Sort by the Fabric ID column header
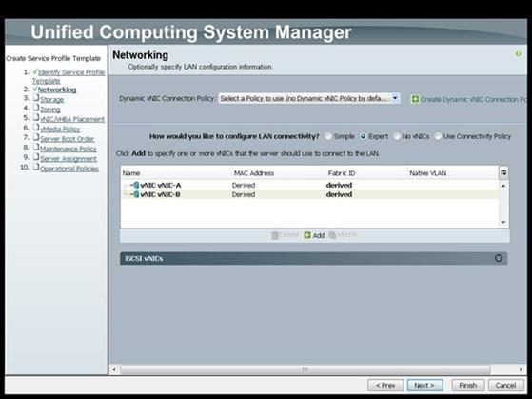This screenshot has height=399, width=532. click(x=366, y=173)
